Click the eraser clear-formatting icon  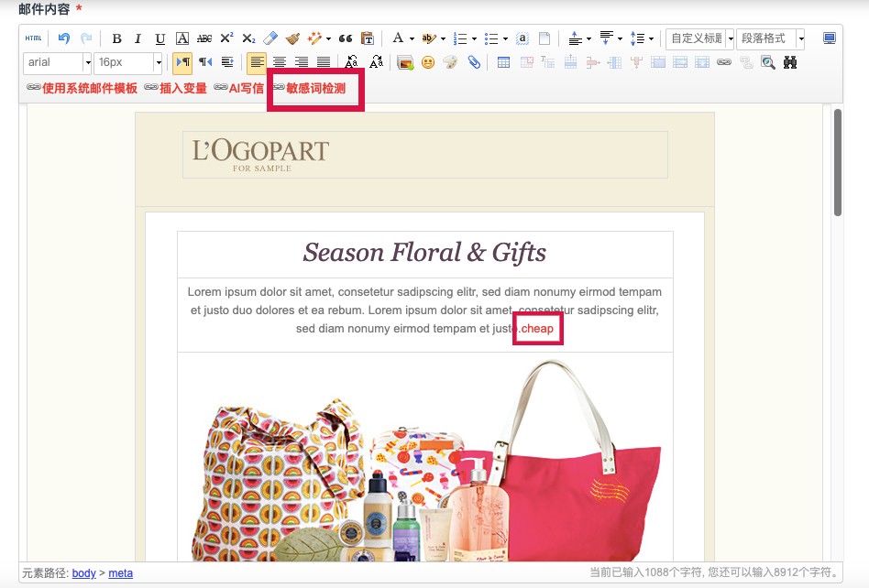(269, 38)
